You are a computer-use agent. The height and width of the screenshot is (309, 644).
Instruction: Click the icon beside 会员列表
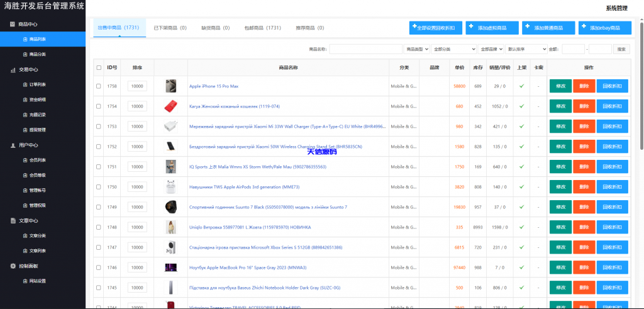tap(25, 160)
